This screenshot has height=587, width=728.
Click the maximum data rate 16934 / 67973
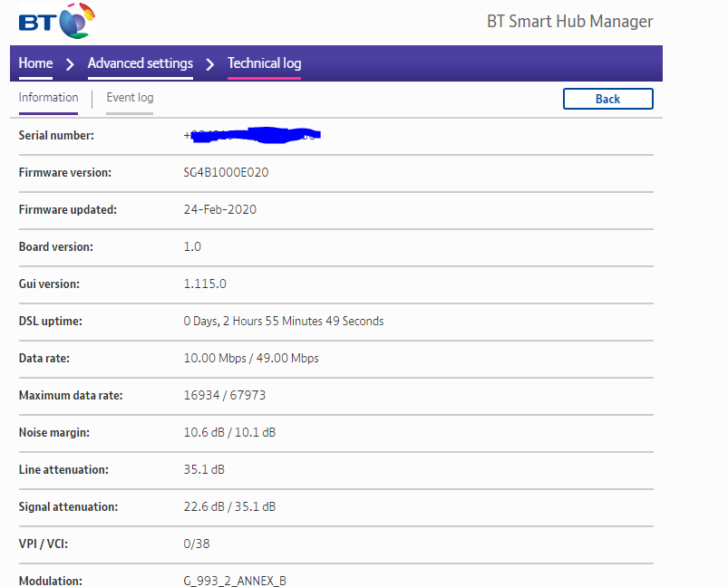pyautogui.click(x=224, y=395)
